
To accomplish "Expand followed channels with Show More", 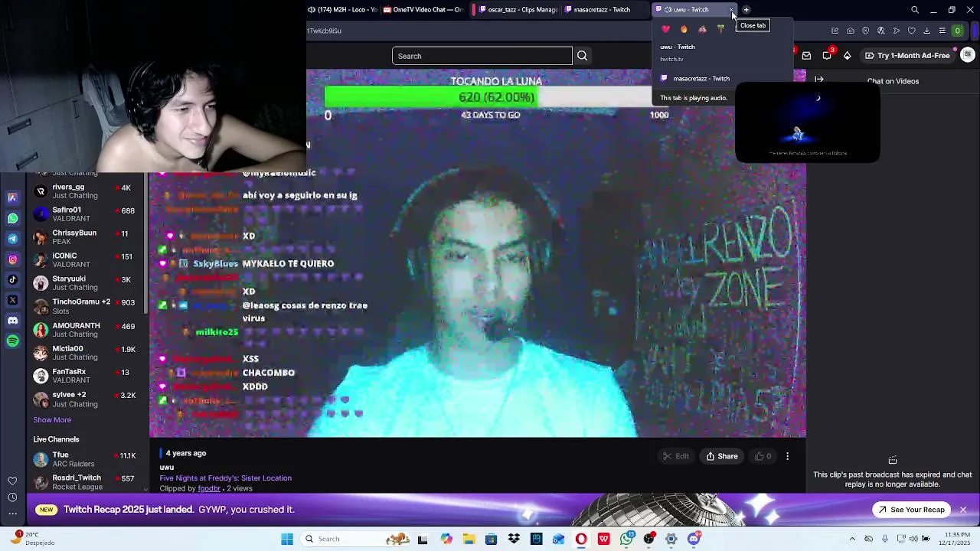I will coord(52,420).
